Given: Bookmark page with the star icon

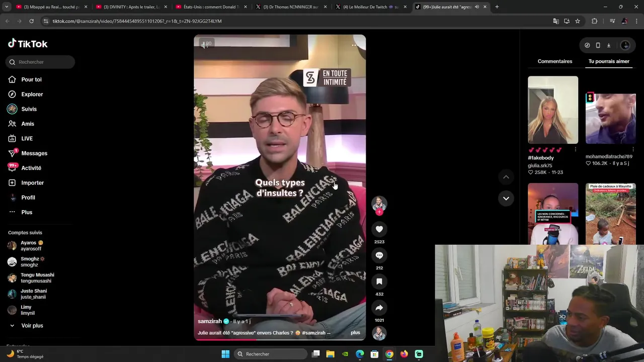Looking at the screenshot, I should tap(578, 21).
